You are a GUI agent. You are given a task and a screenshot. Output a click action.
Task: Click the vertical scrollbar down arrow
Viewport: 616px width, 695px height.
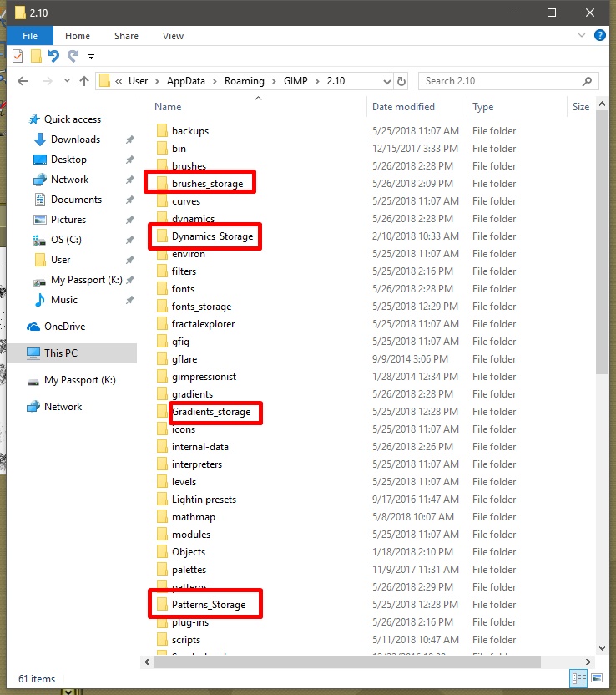coord(602,648)
